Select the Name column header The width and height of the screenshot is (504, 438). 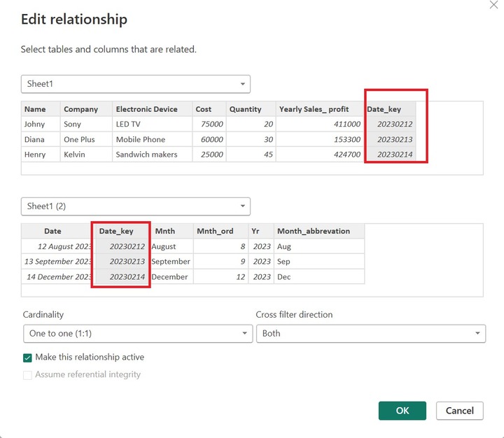35,109
